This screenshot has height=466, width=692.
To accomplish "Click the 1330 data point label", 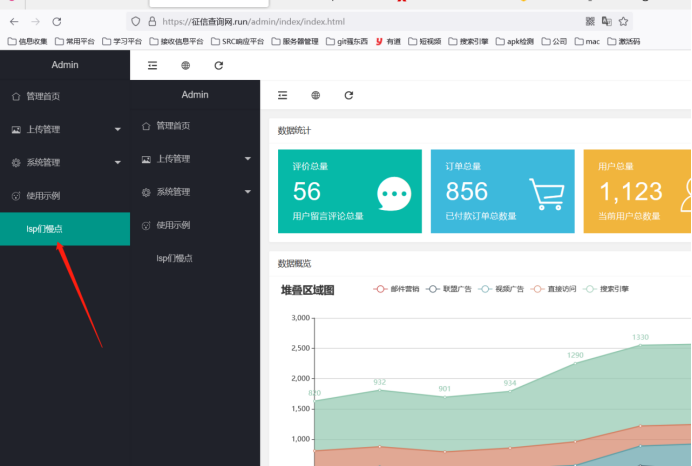I will pos(640,337).
